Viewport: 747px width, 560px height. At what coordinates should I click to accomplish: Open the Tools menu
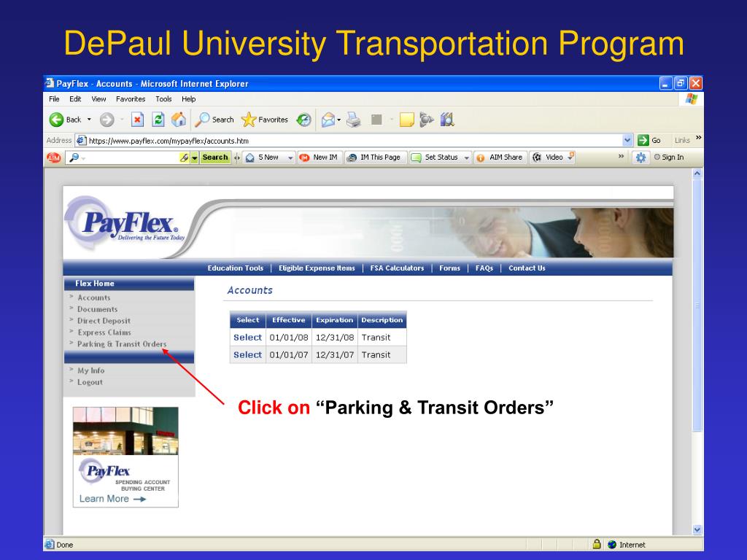coord(163,99)
